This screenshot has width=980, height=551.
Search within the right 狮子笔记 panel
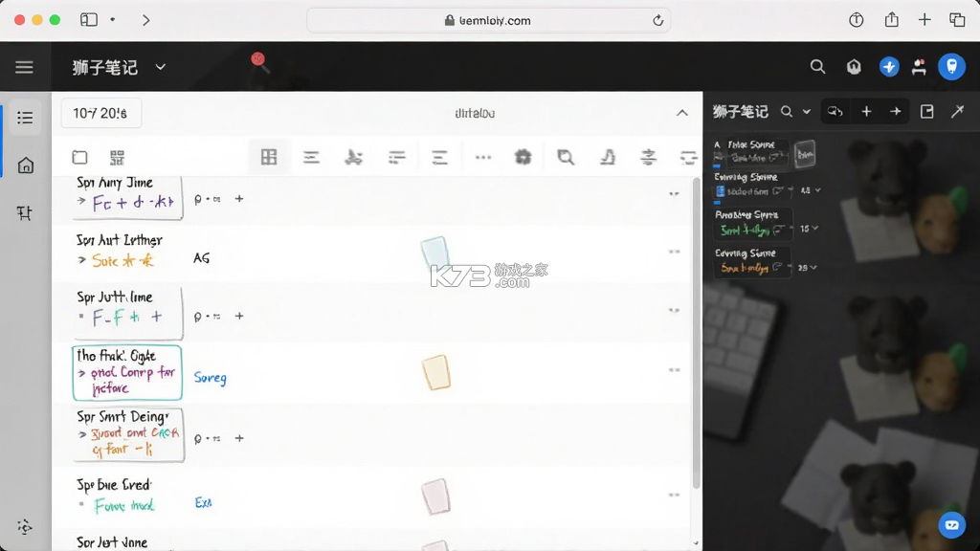pyautogui.click(x=787, y=112)
